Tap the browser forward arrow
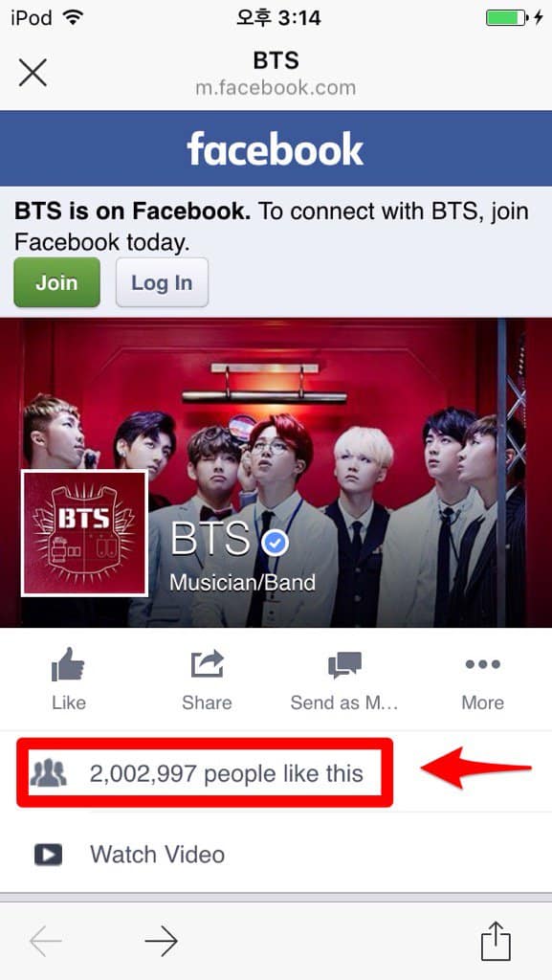Image resolution: width=552 pixels, height=980 pixels. coord(161,941)
